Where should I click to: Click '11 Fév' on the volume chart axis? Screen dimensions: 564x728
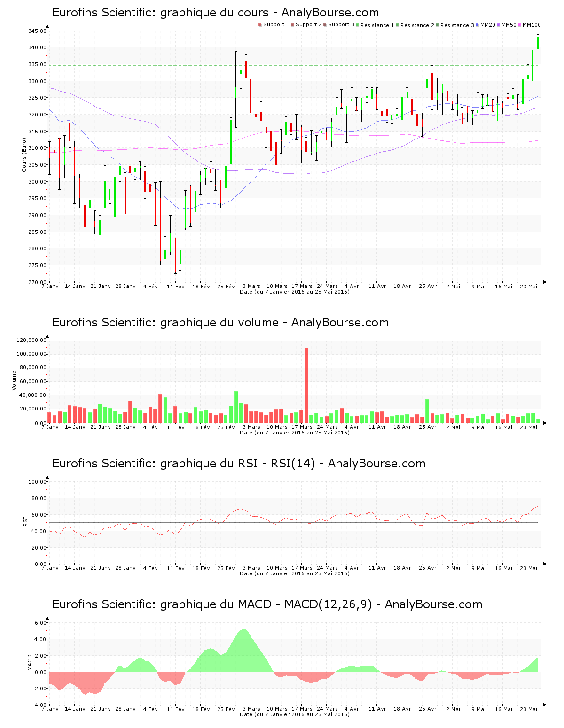pyautogui.click(x=176, y=427)
